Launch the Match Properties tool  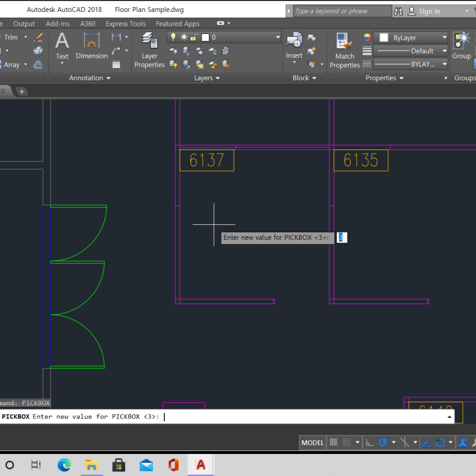[345, 51]
